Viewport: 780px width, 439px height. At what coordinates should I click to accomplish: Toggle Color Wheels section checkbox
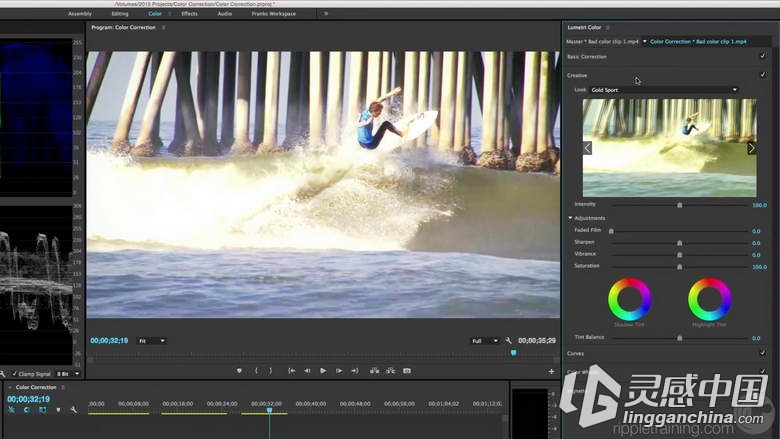[762, 371]
